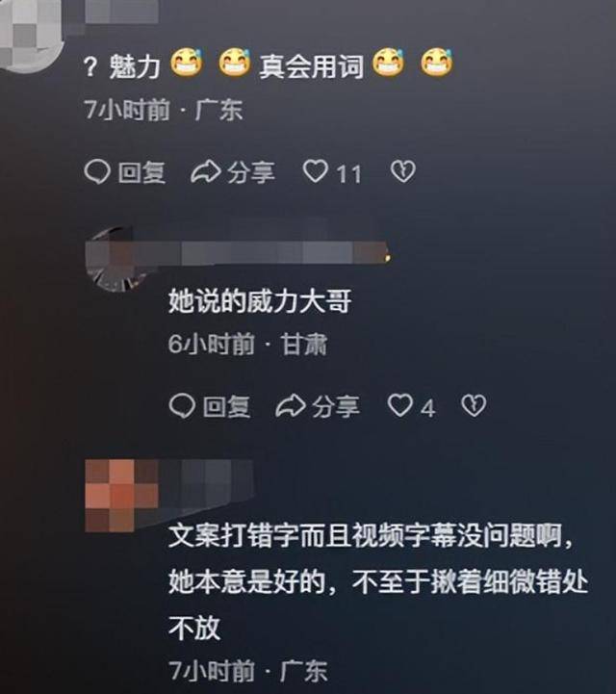616x694 pixels.
Task: Click share arrow on 她说的威力大哥 reply
Action: tap(291, 406)
